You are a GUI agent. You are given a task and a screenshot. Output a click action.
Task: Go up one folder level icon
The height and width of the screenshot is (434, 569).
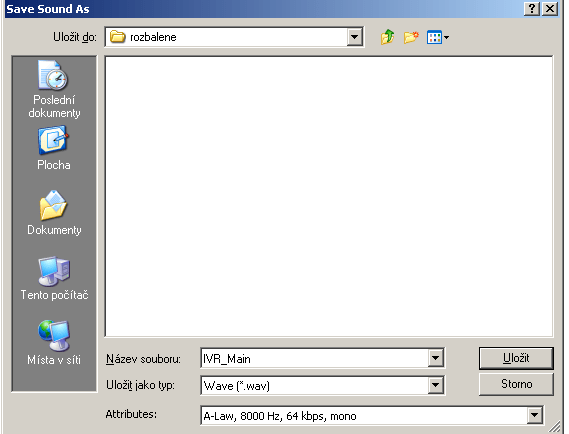pyautogui.click(x=388, y=37)
